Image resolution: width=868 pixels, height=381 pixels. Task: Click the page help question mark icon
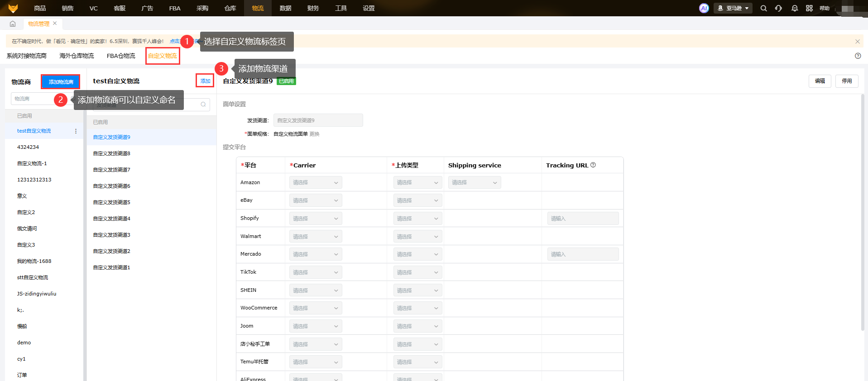858,56
